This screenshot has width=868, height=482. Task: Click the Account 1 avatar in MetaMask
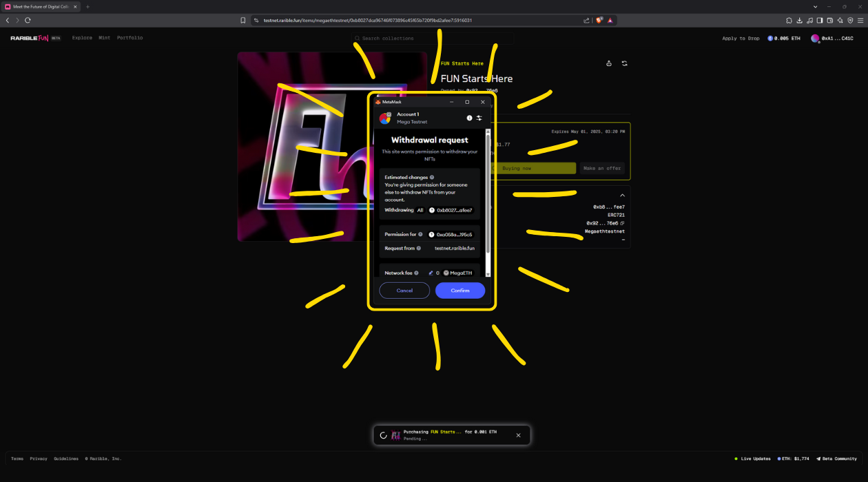pyautogui.click(x=385, y=118)
